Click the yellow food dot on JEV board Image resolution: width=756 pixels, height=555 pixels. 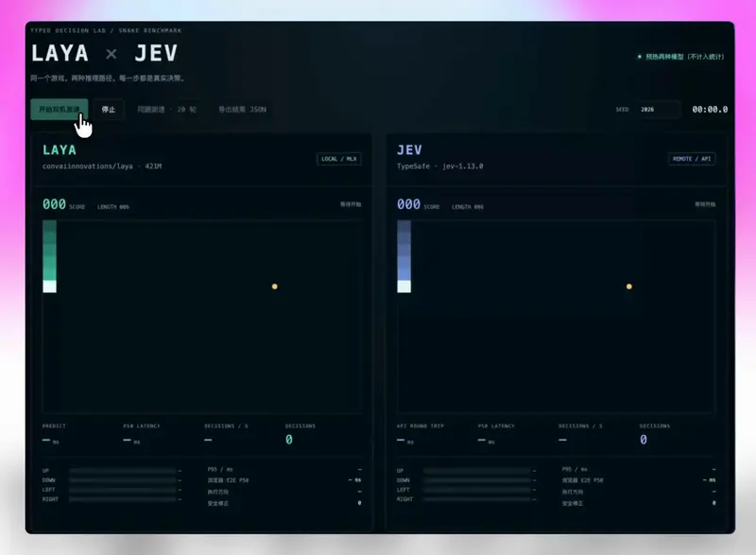pyautogui.click(x=628, y=286)
